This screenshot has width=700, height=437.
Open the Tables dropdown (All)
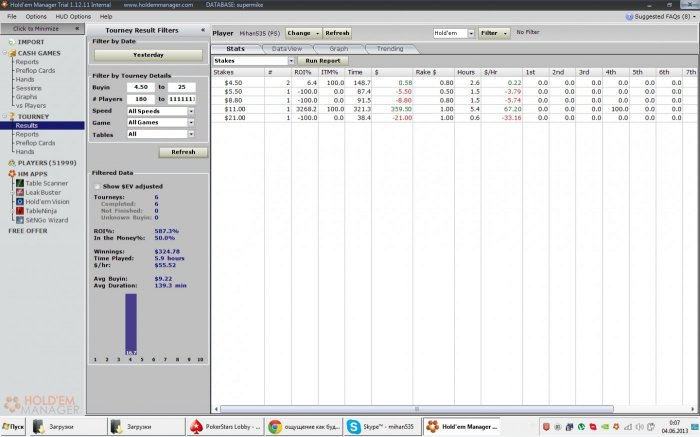pyautogui.click(x=191, y=134)
